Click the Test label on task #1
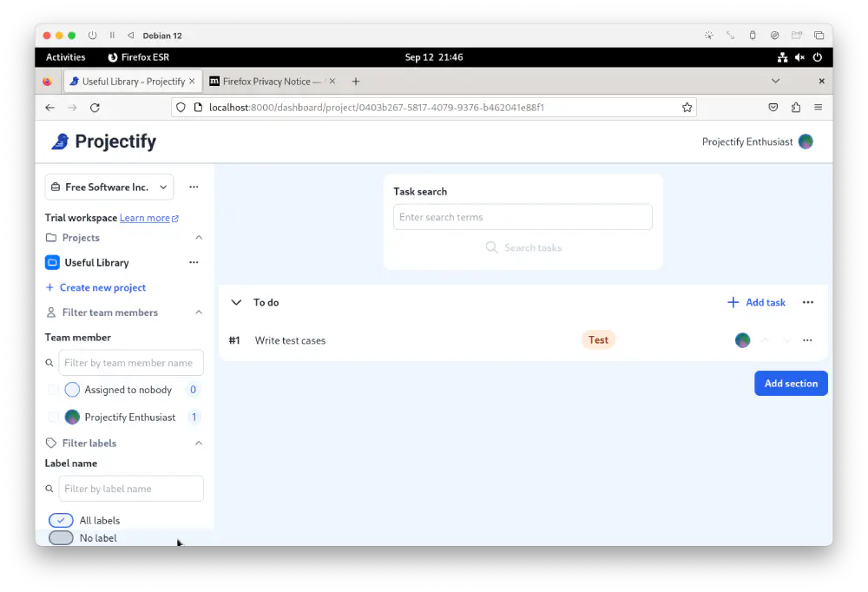Viewport: 868px width, 592px height. tap(598, 340)
